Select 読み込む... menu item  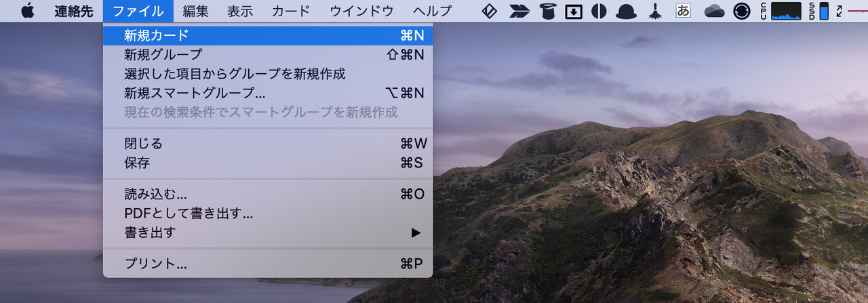coord(268,195)
